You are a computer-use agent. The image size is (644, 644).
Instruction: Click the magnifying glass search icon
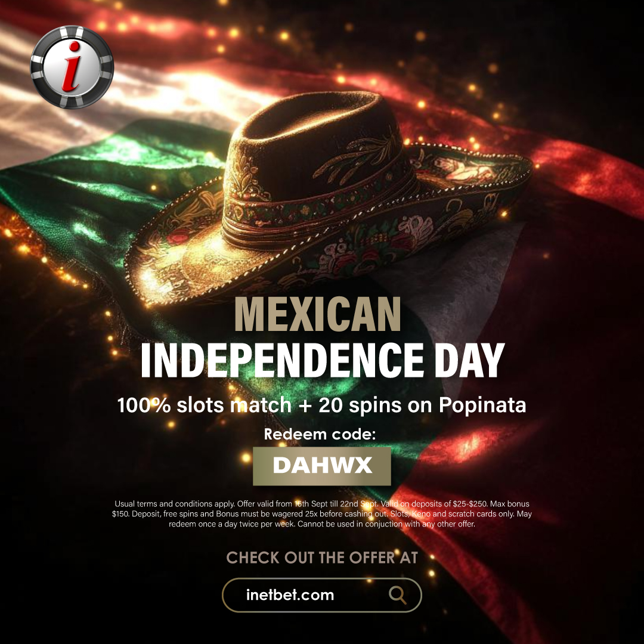pyautogui.click(x=398, y=595)
